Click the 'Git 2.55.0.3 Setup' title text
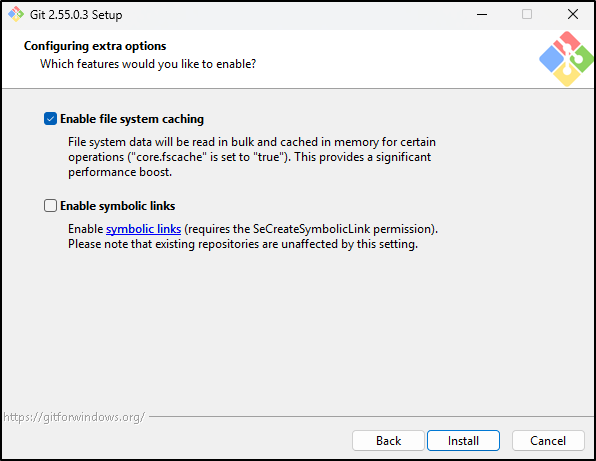 coord(76,15)
